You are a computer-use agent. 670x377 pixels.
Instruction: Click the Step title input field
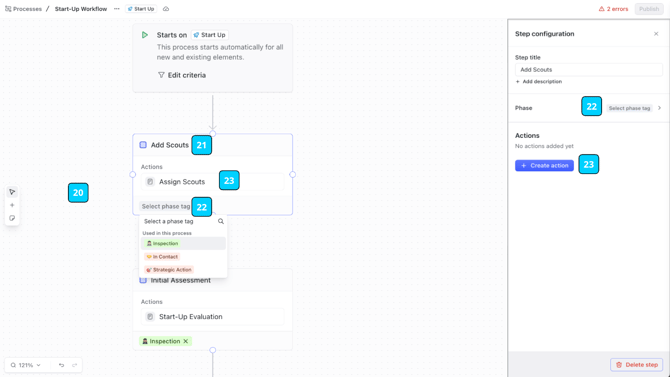click(589, 70)
